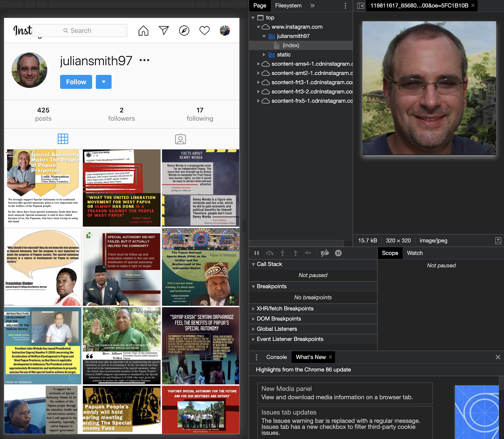Open New Media panel highlight

coord(345,393)
